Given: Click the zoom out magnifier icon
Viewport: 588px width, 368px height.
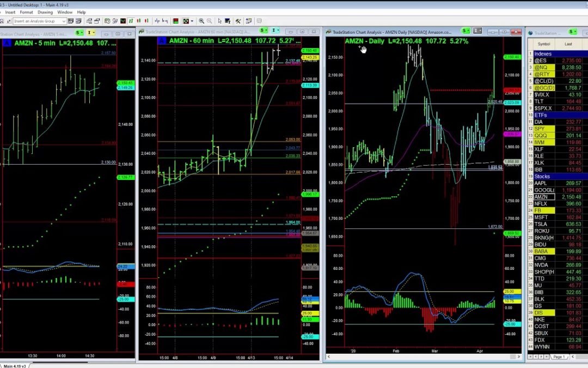Looking at the screenshot, I should click(209, 21).
